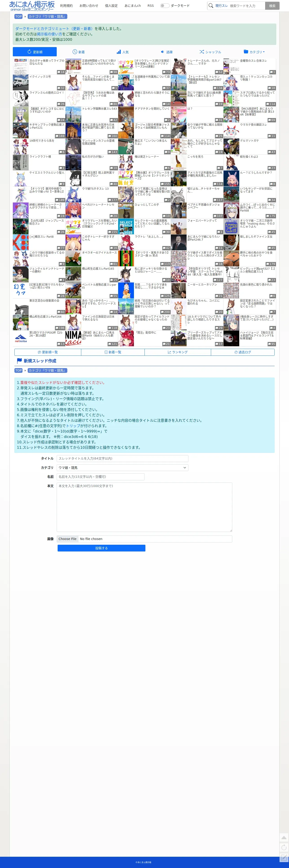
Task: Open the 更新順一覧 list button
Action: click(47, 352)
